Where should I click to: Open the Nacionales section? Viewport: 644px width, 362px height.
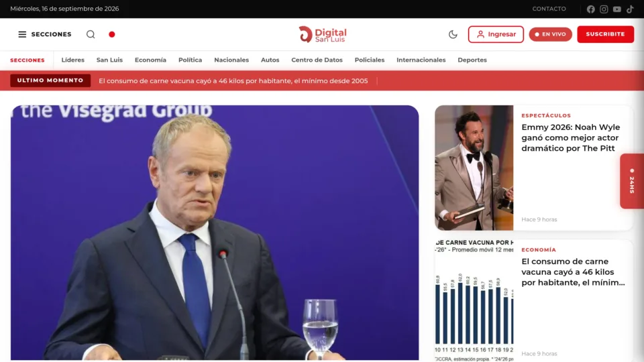point(231,60)
